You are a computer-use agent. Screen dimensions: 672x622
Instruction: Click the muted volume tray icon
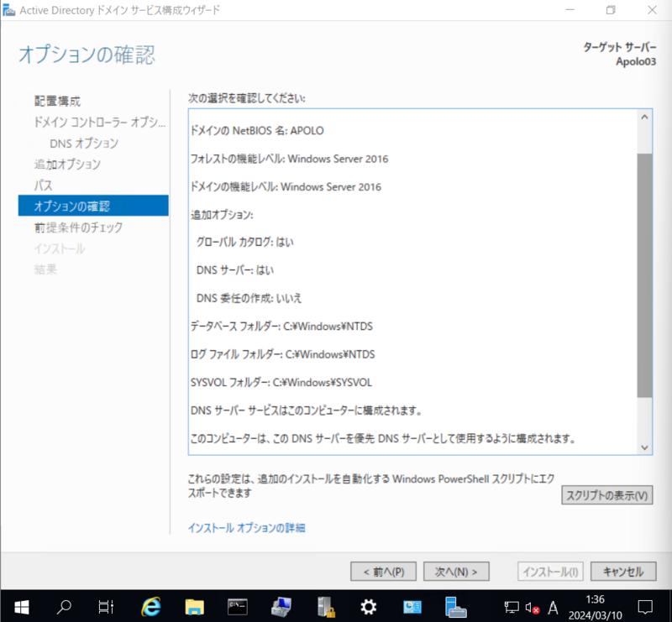pyautogui.click(x=532, y=608)
